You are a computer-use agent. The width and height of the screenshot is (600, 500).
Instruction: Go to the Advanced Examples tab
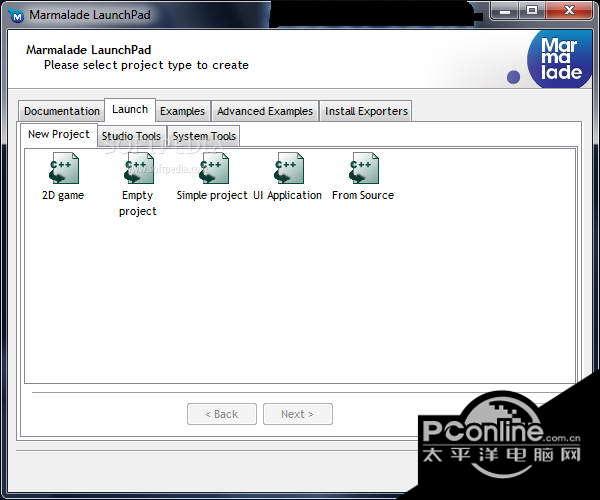[x=265, y=111]
